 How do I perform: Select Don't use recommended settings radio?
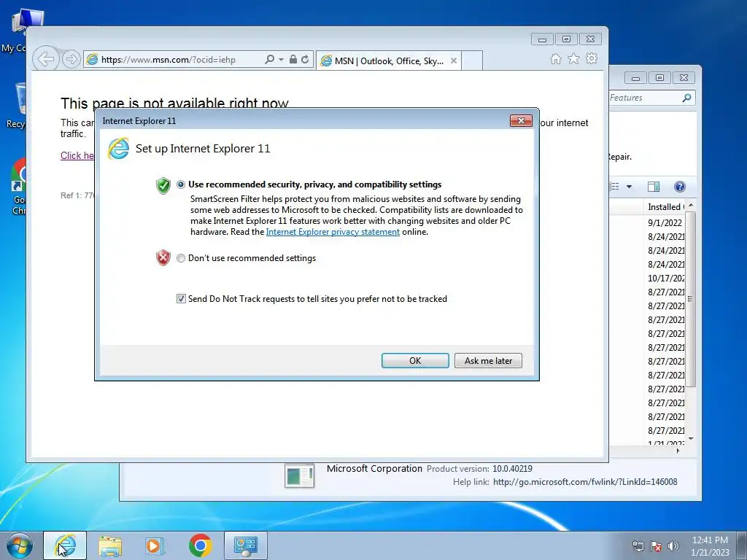pos(181,258)
